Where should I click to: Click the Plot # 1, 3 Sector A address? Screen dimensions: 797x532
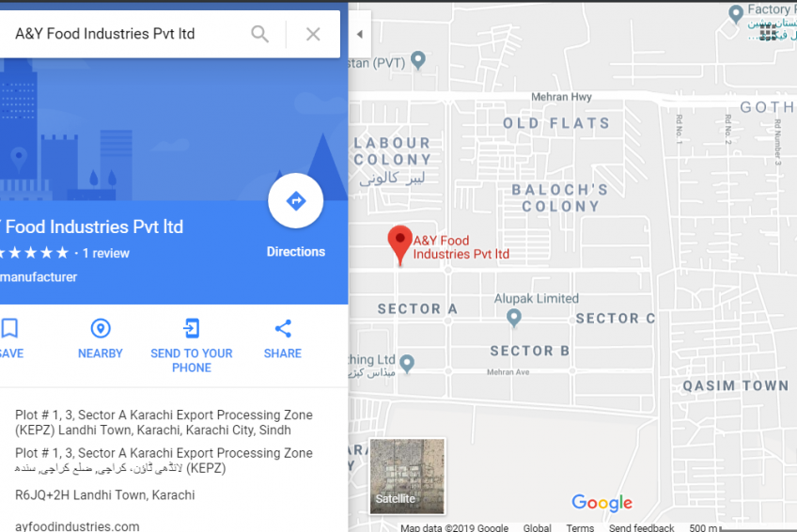click(164, 422)
